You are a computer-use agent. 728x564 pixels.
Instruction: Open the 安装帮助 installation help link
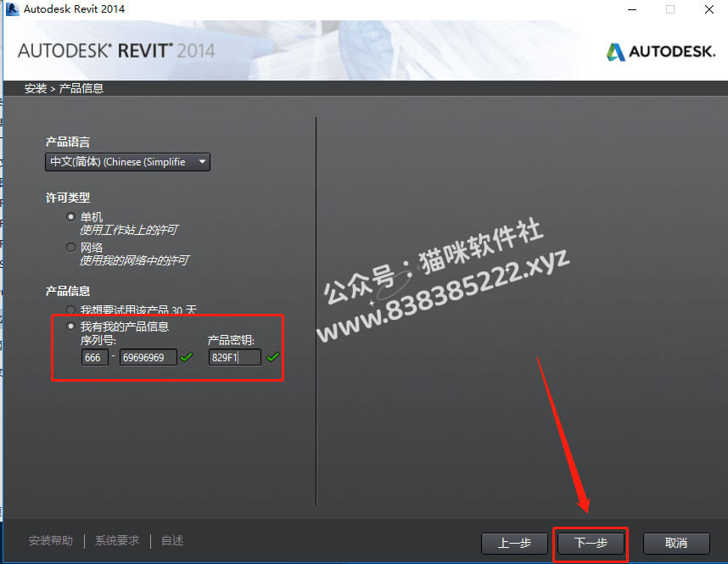51,541
